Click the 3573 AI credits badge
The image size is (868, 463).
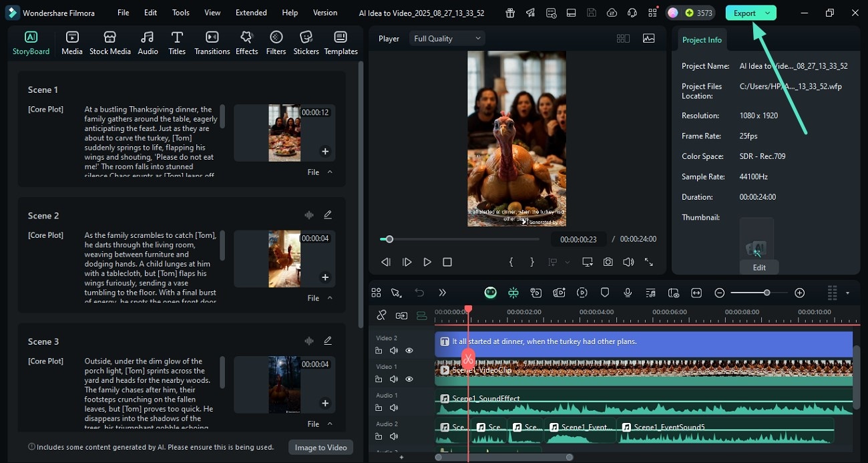690,13
